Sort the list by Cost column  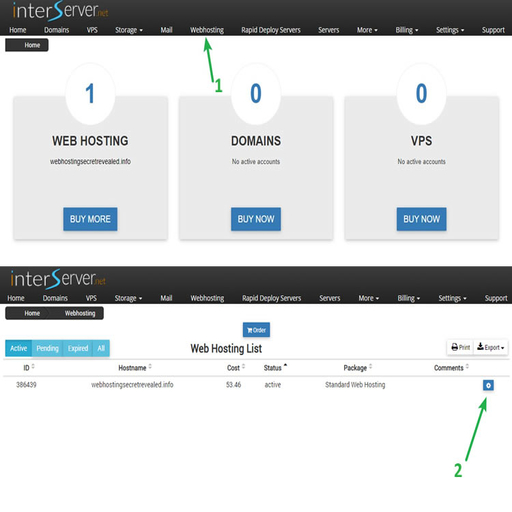pyautogui.click(x=236, y=368)
